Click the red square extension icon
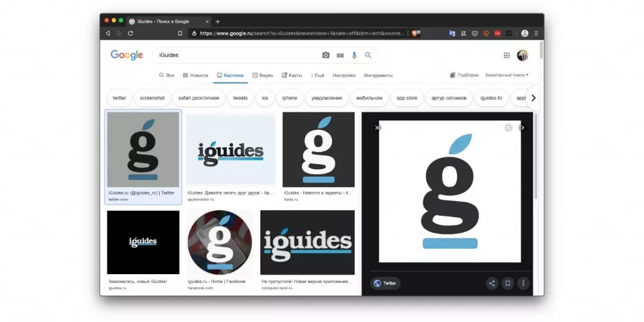This screenshot has width=644, height=322. pos(497,33)
